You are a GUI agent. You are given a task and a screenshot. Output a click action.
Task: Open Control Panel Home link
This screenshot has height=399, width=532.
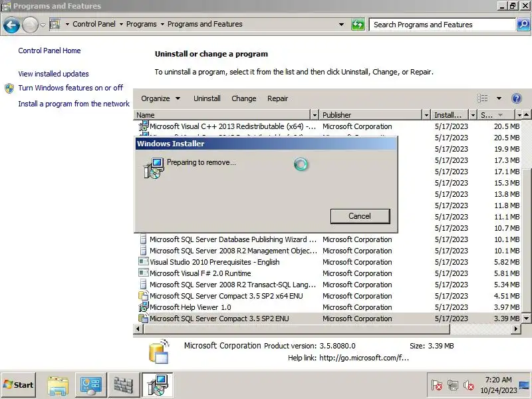tap(49, 51)
